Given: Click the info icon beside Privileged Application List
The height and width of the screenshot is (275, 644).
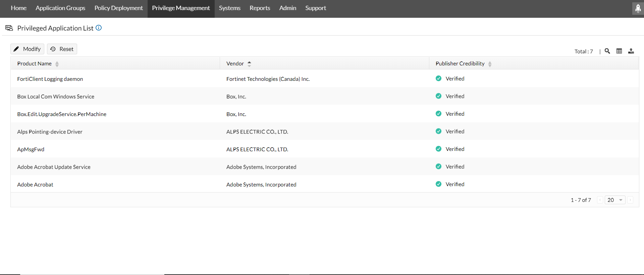Looking at the screenshot, I should (x=99, y=28).
